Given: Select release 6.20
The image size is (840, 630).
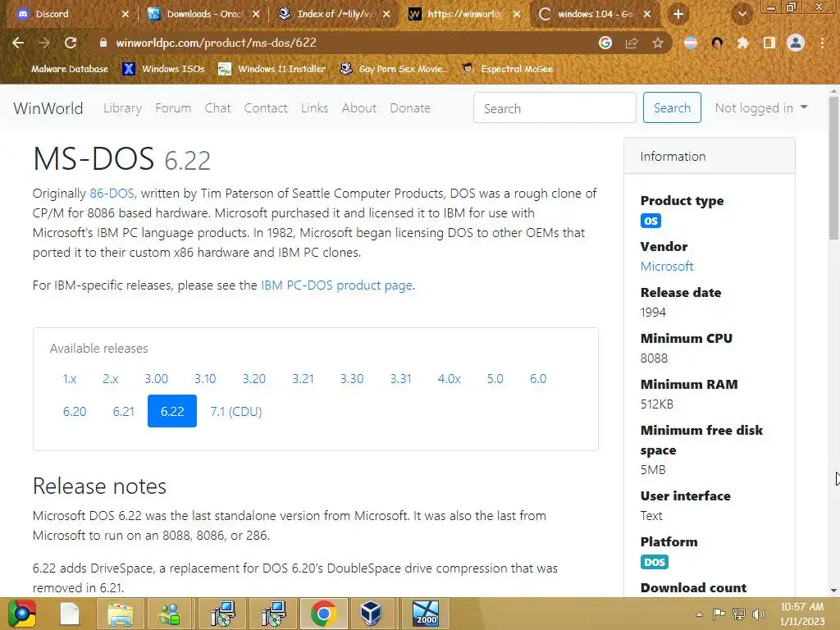Looking at the screenshot, I should pos(75,412).
